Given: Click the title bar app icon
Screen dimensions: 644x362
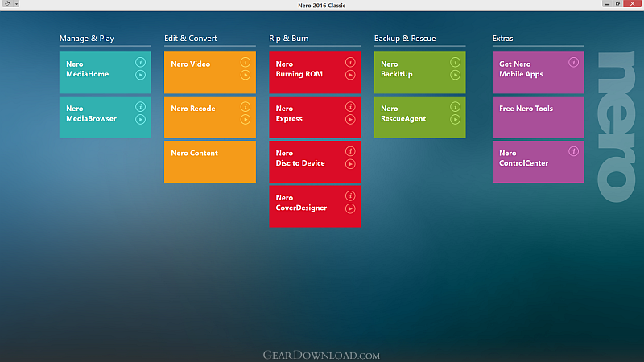Looking at the screenshot, I should (x=8, y=4).
